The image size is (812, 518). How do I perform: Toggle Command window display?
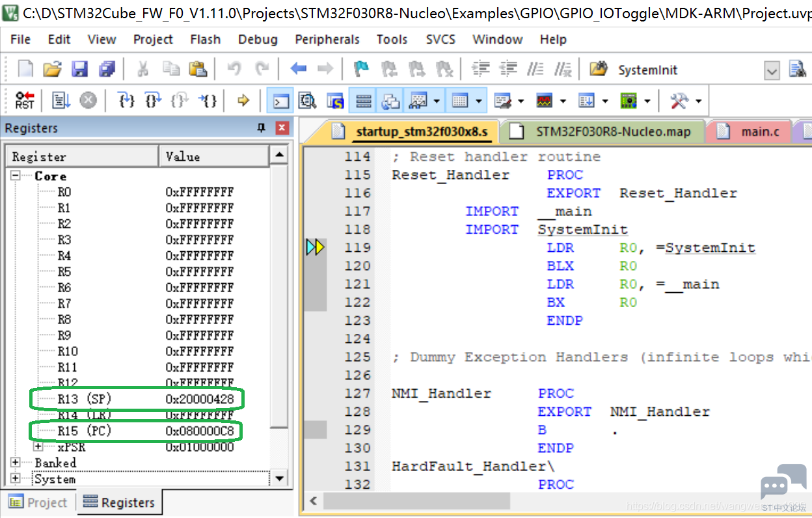pos(281,101)
